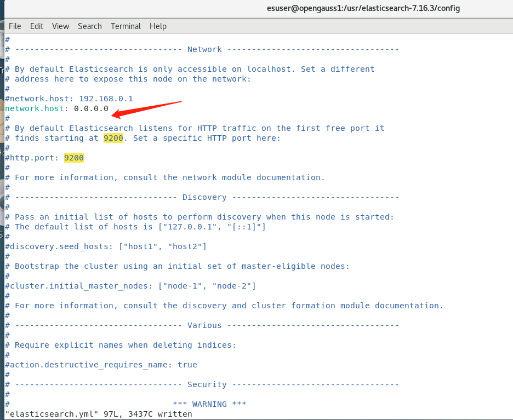Click the '*** WARNING ***' text
The height and width of the screenshot is (420, 513).
[x=209, y=404]
